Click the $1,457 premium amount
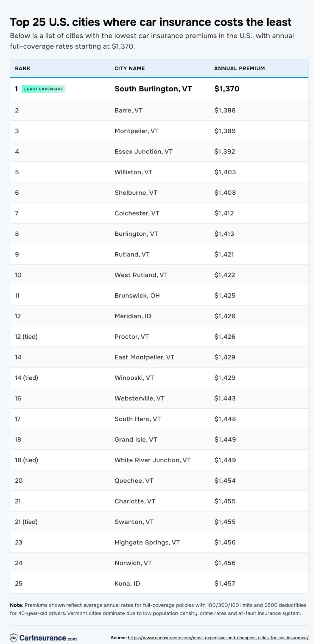This screenshot has height=644, width=313. [225, 584]
